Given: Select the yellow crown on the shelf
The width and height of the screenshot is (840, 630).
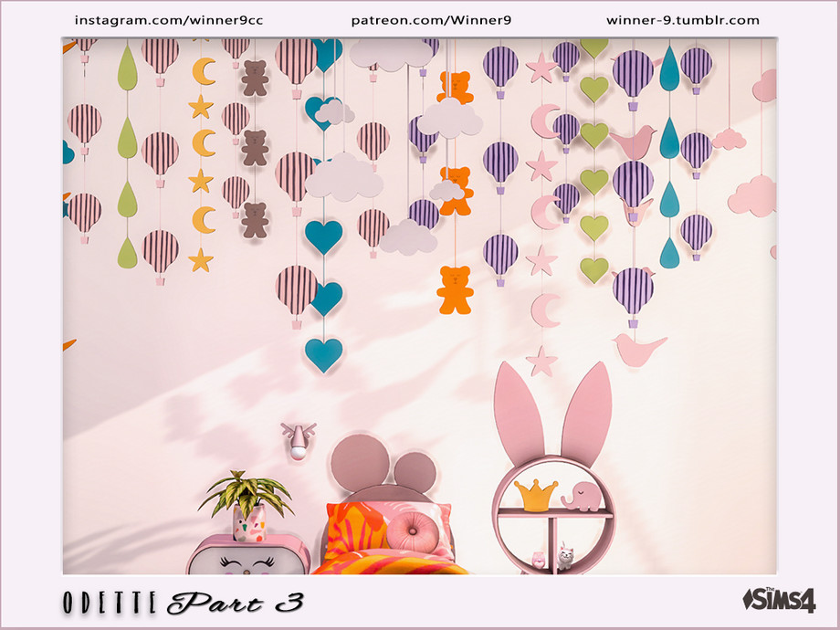Looking at the screenshot, I should [x=536, y=496].
